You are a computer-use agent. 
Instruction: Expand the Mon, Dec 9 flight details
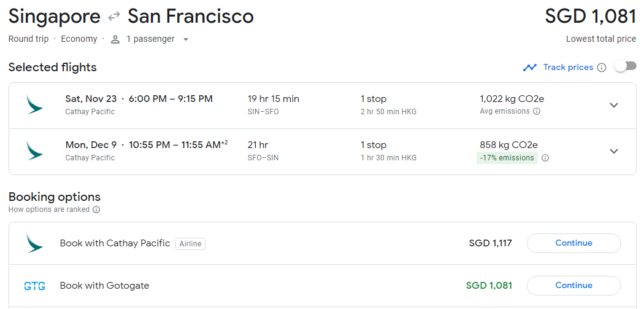(613, 151)
